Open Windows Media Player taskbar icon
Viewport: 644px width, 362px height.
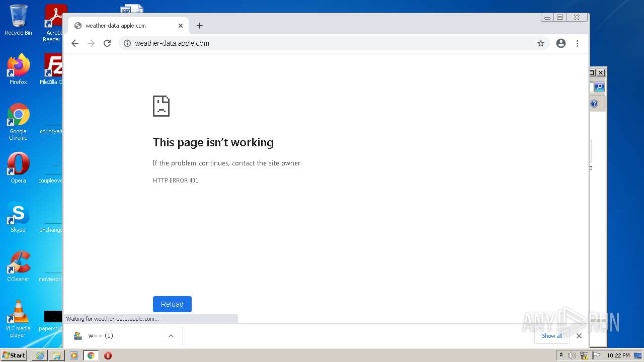(x=74, y=355)
